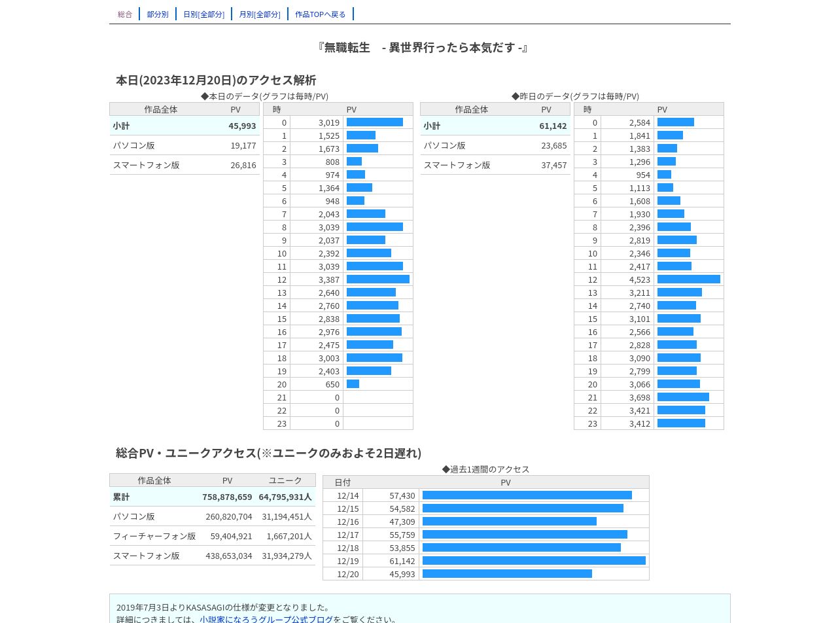Select yesterday's スマートフォン版 value 37,457

pos(553,165)
